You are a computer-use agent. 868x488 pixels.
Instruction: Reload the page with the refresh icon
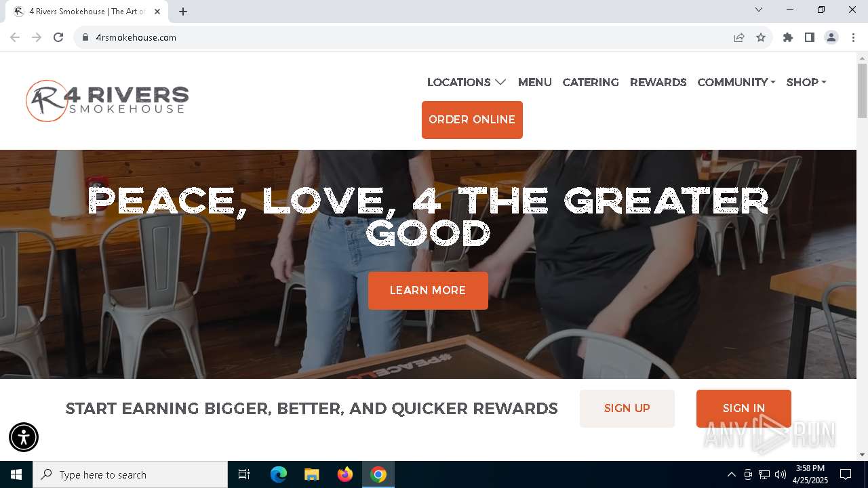tap(58, 37)
